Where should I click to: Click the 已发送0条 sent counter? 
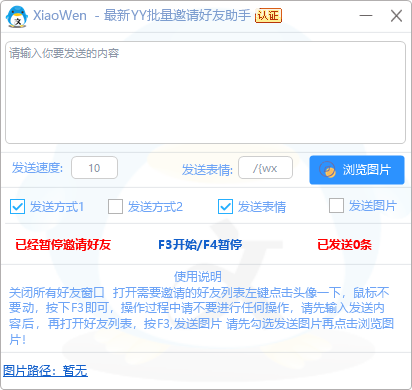[344, 245]
